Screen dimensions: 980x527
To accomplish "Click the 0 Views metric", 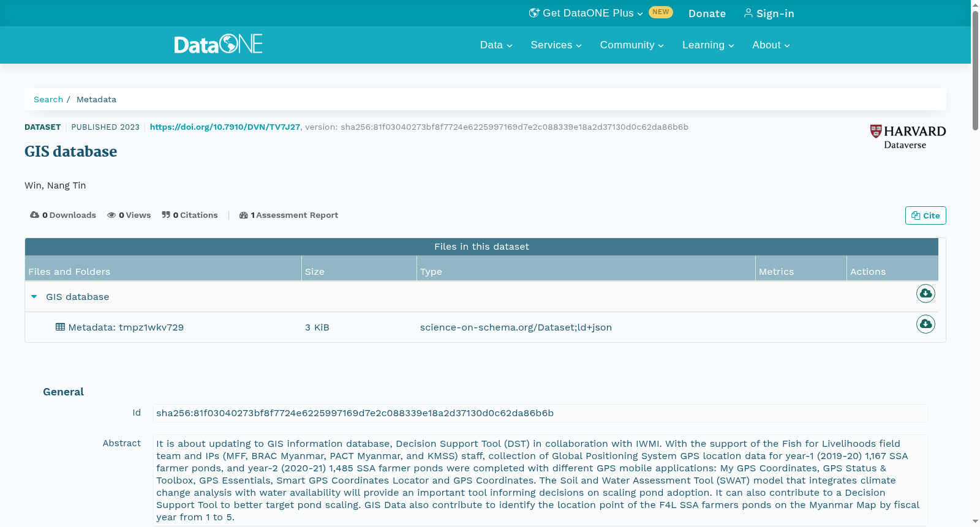I will (x=129, y=215).
